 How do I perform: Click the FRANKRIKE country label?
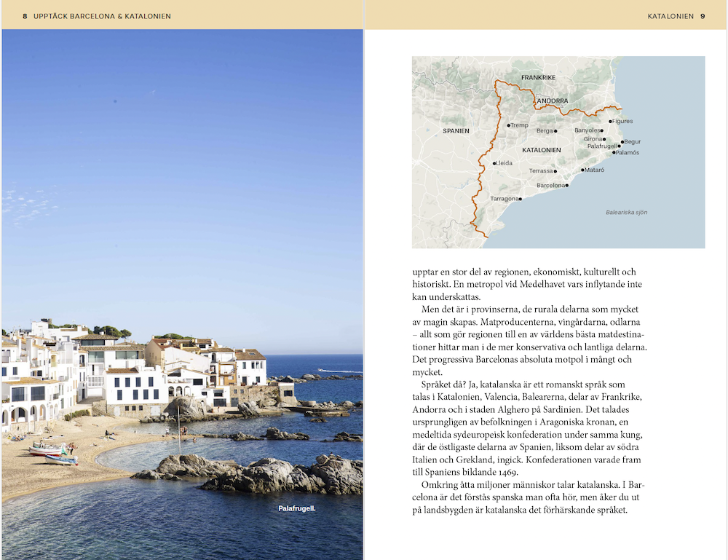pos(538,77)
